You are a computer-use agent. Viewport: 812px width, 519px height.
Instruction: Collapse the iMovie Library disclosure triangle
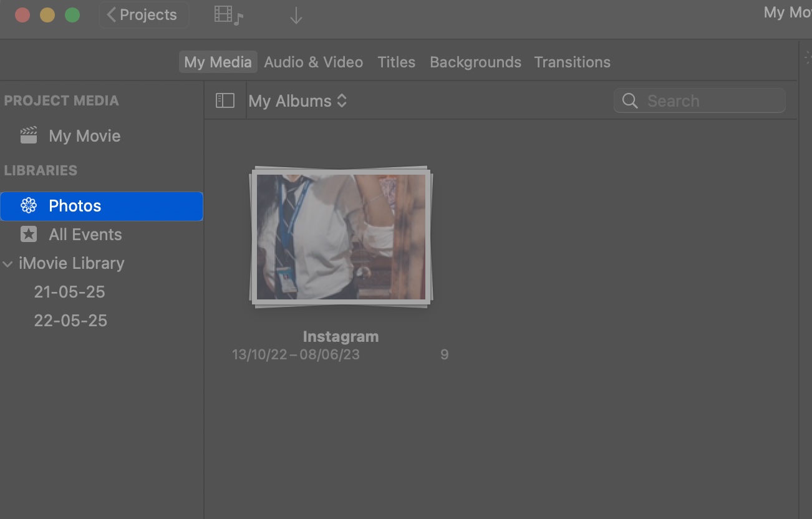(x=7, y=263)
